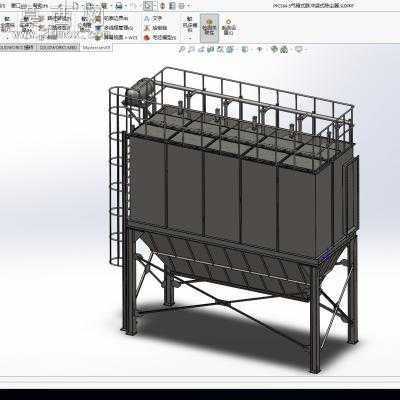Click the Rebuild traffic-light icon

[x=162, y=6]
